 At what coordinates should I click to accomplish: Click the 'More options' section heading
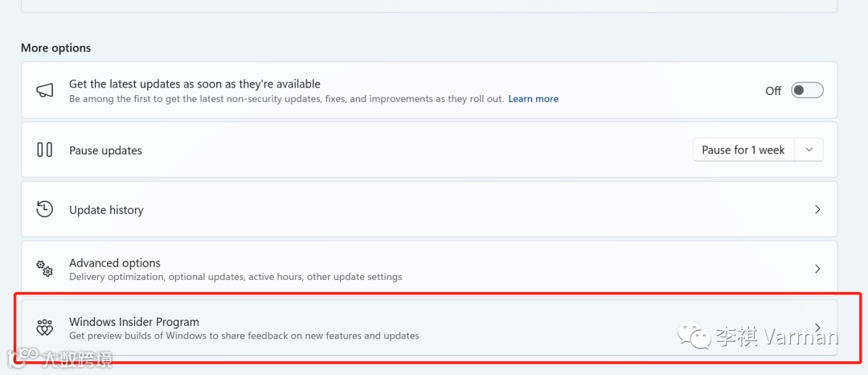pos(56,48)
